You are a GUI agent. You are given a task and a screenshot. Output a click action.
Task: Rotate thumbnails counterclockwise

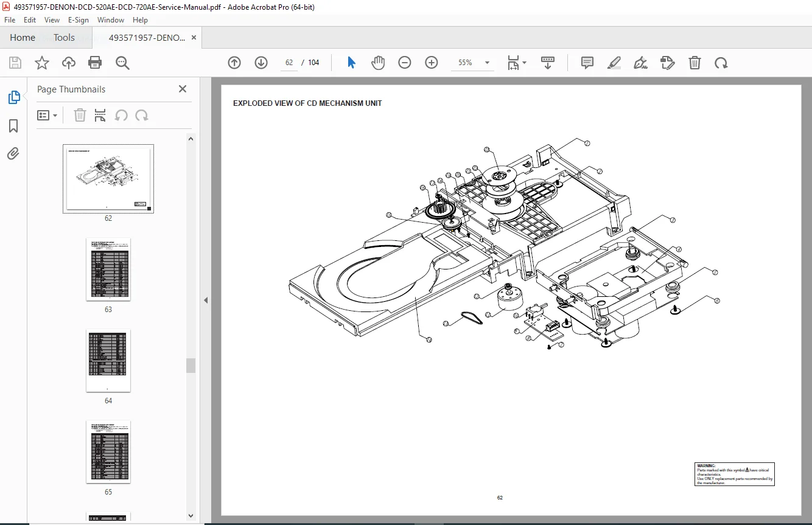(x=121, y=115)
